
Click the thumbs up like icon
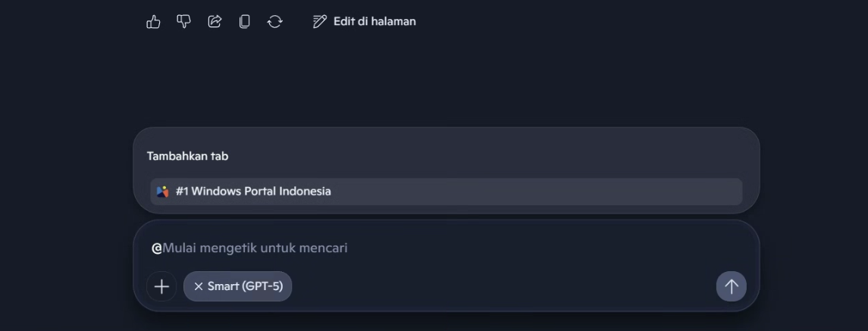(x=153, y=22)
